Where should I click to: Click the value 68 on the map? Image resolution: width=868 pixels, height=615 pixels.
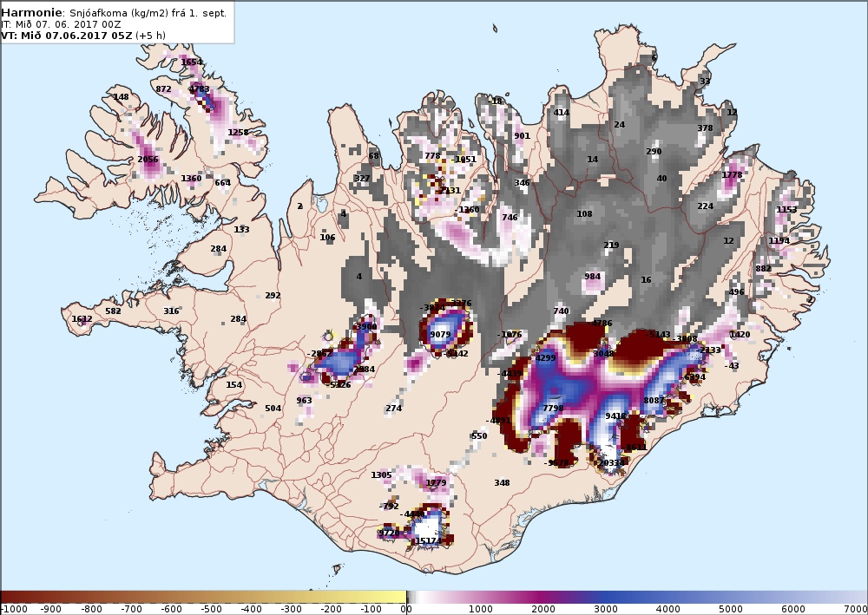coord(374,155)
